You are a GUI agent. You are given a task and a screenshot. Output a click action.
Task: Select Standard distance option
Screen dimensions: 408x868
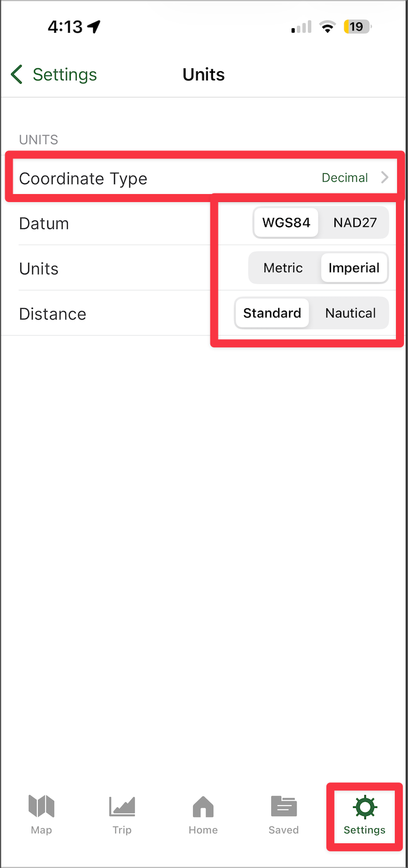coord(272,313)
